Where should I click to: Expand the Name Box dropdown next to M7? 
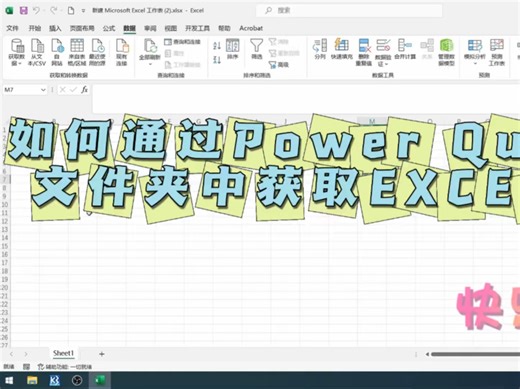(x=43, y=90)
